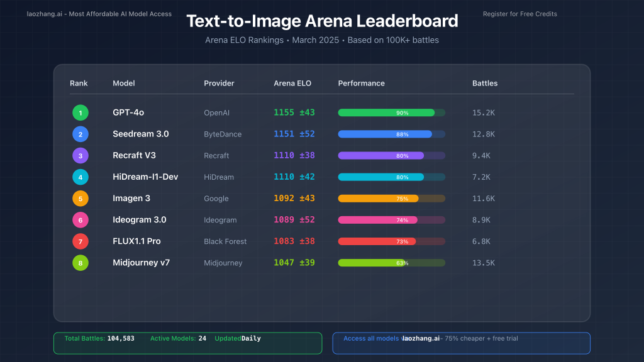The height and width of the screenshot is (362, 644).
Task: Click the Rank column header
Action: tap(79, 84)
